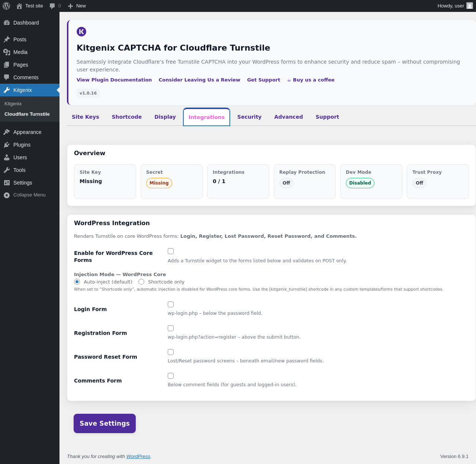The height and width of the screenshot is (464, 476).
Task: Click the Test site home icon
Action: (19, 6)
